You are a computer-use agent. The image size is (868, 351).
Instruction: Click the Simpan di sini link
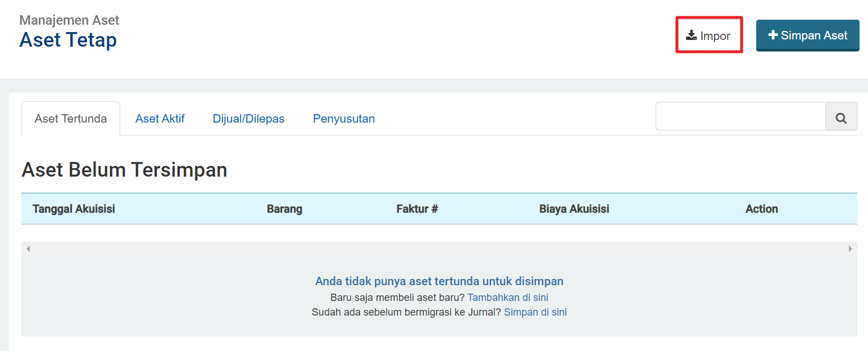point(535,312)
